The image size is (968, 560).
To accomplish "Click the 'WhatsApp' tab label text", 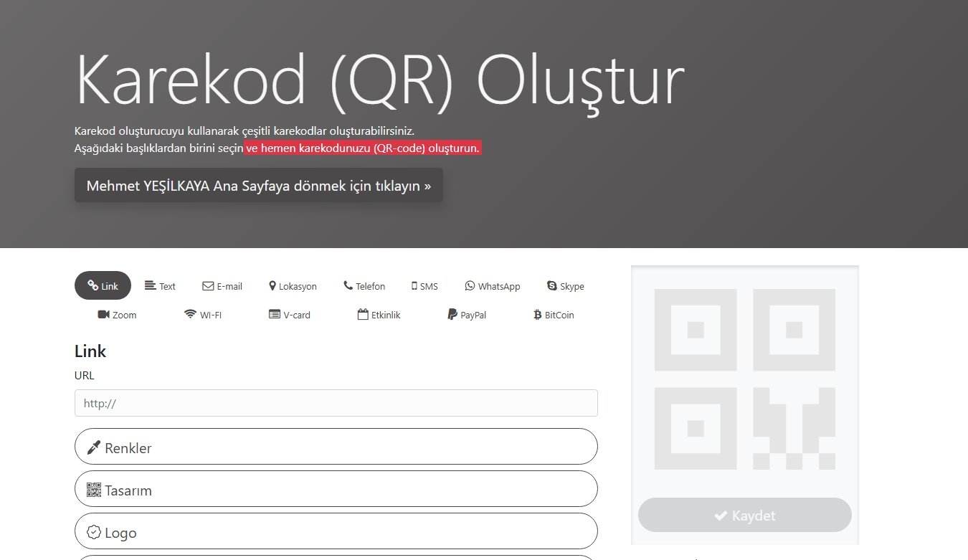I will tap(499, 286).
